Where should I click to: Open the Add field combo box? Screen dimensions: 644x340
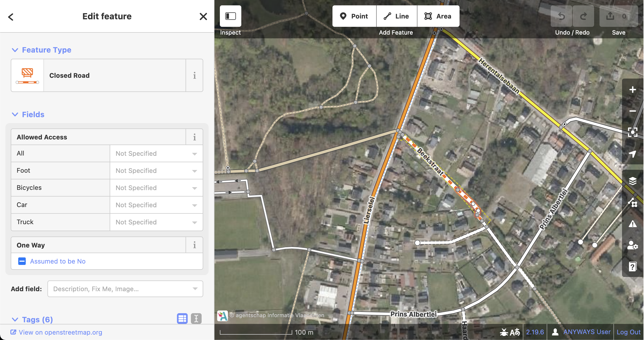point(125,289)
